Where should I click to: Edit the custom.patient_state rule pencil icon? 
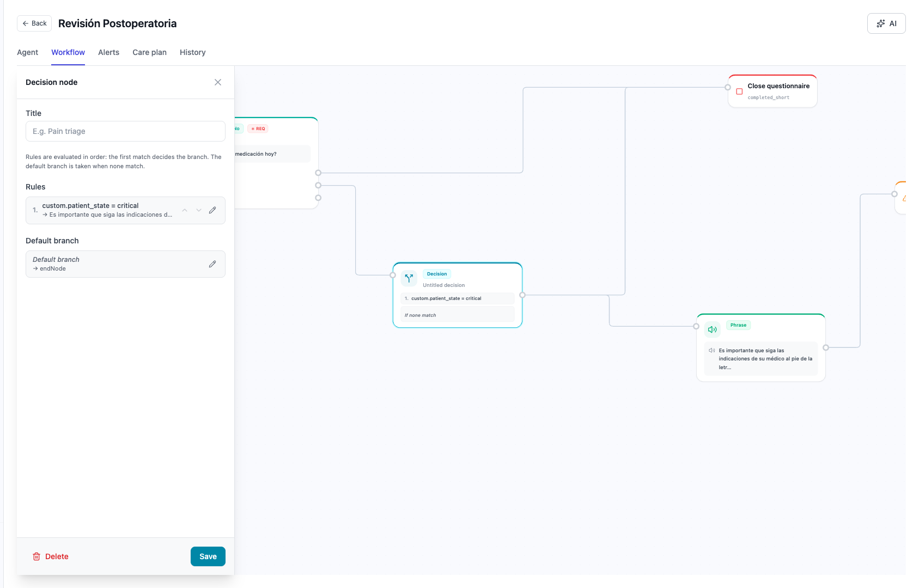212,210
